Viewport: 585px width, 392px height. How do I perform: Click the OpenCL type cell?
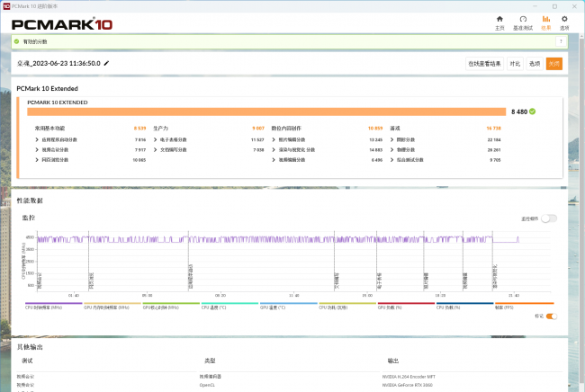pos(207,385)
